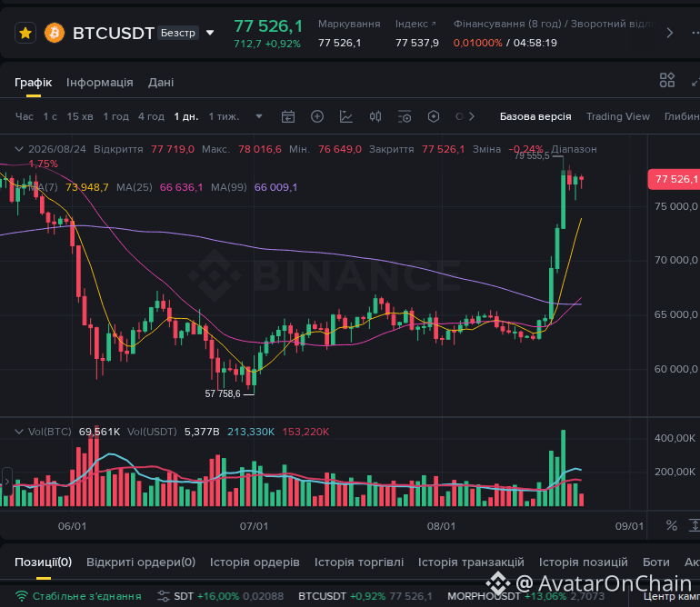Open the additional intervals dropdown arrow

[x=258, y=116]
